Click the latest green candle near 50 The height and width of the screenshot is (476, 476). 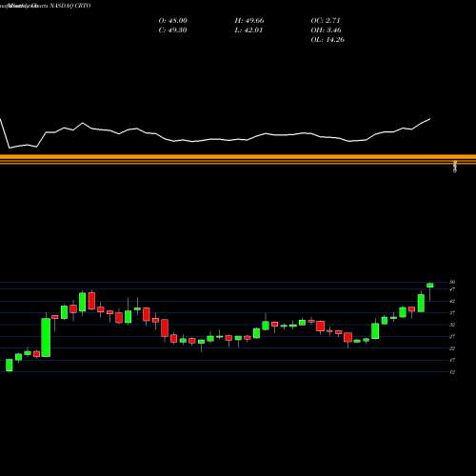click(430, 286)
